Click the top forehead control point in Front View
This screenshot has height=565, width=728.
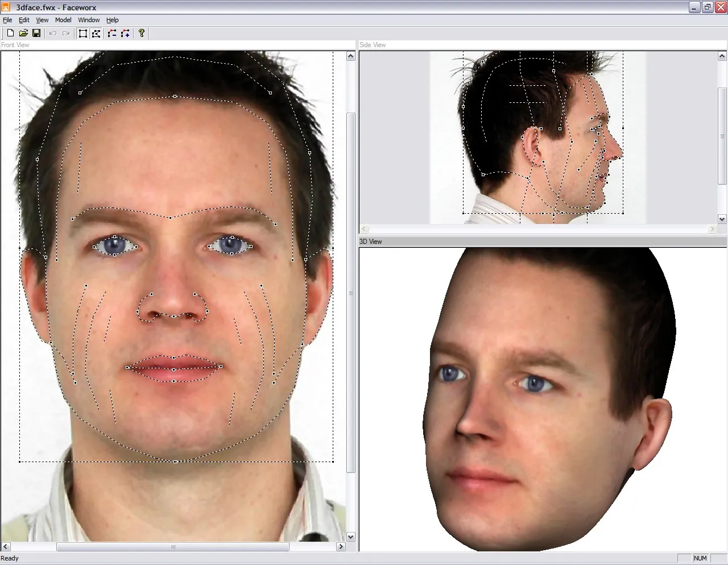tap(175, 96)
